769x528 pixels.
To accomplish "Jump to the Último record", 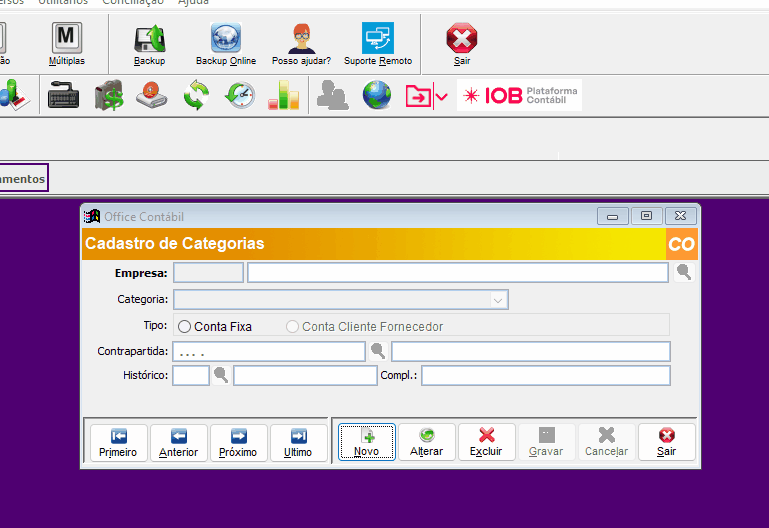I will [x=298, y=443].
